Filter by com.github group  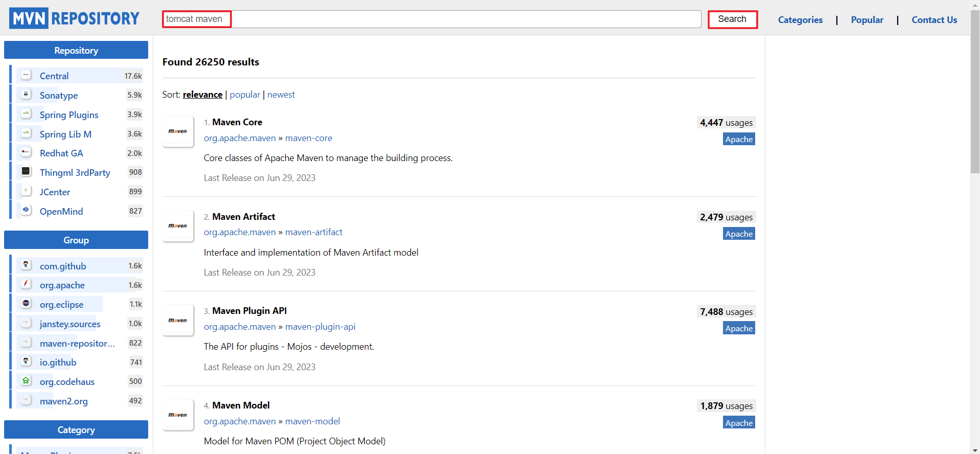(x=63, y=266)
